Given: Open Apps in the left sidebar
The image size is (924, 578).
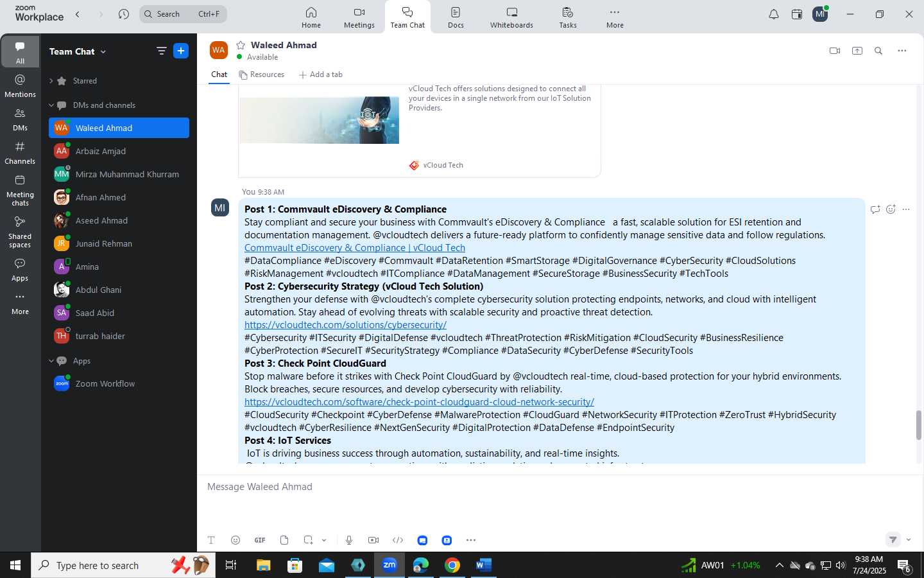Looking at the screenshot, I should (20, 270).
